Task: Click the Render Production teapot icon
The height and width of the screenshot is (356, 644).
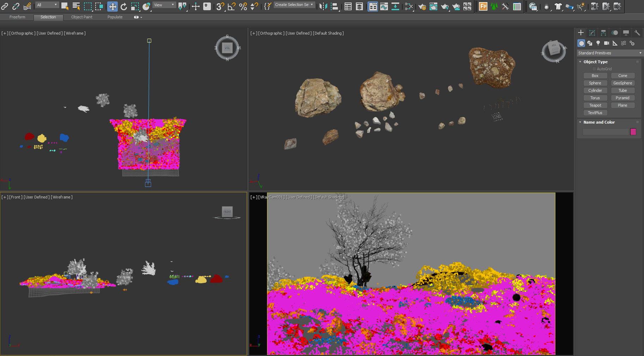Action: (x=445, y=6)
